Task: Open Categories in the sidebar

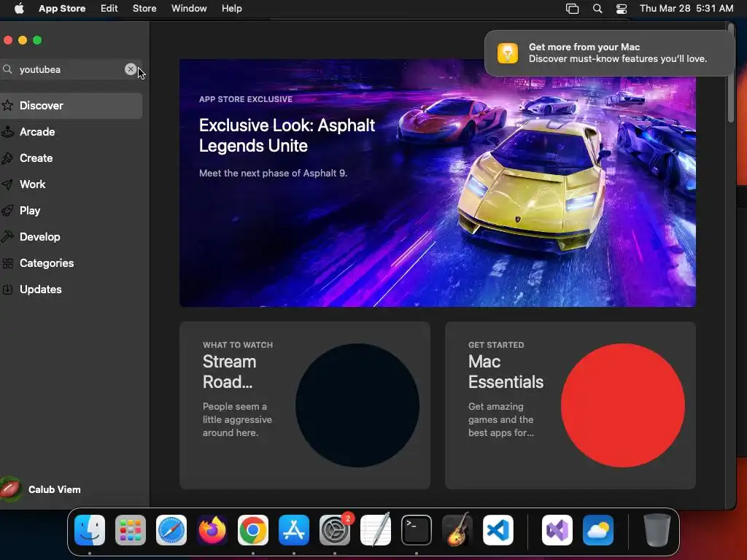Action: (x=71, y=262)
